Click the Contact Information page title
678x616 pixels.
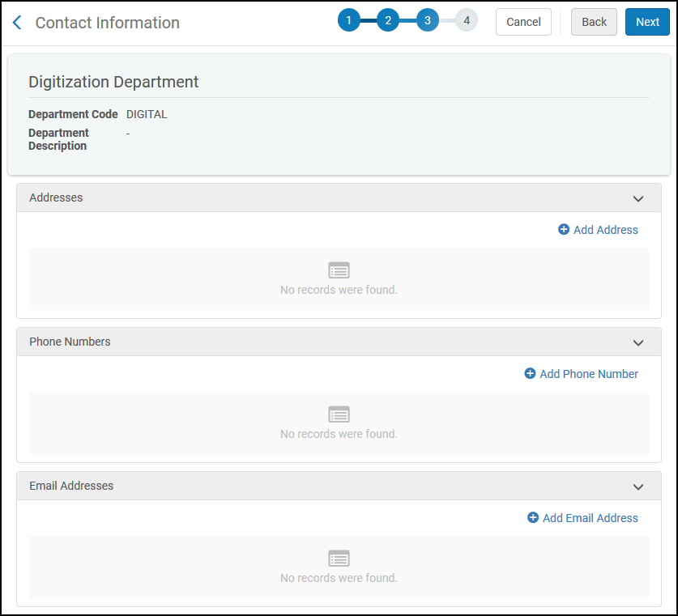pos(108,23)
